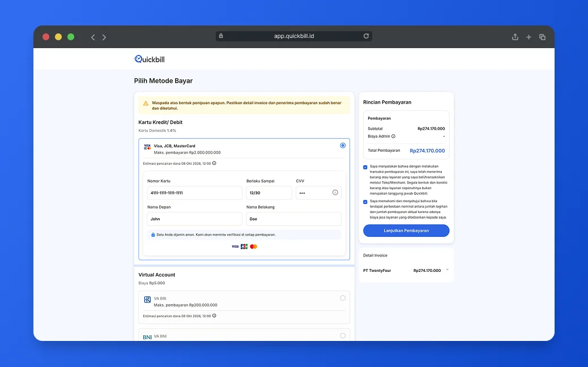Click the lock icon in address bar

pos(221,36)
